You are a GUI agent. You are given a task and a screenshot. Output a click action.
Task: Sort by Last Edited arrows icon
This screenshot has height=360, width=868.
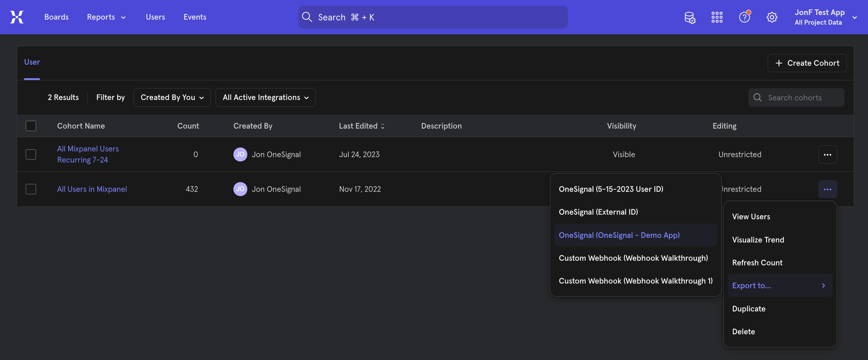click(x=383, y=126)
